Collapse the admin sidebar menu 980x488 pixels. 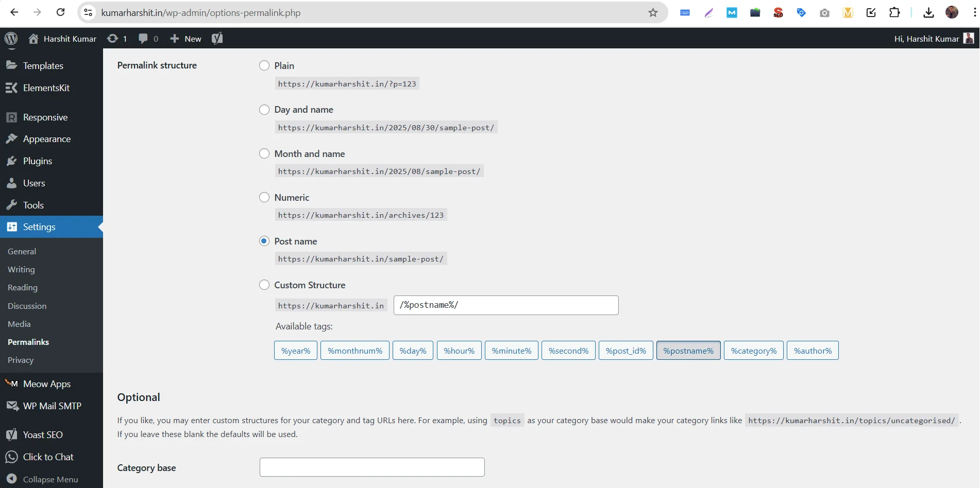(50, 479)
